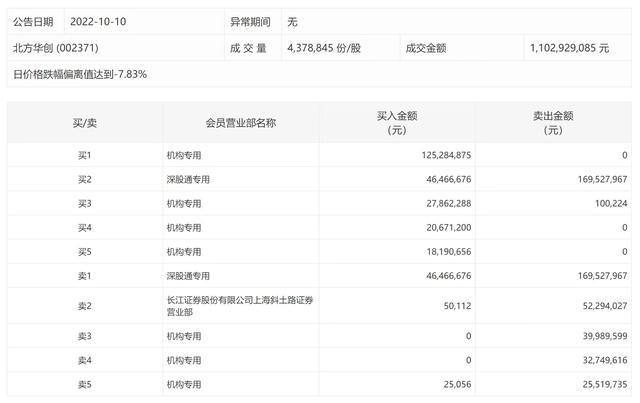Select the 0 sell amount in 买4 row
This screenshot has height=403, width=640.
coord(624,227)
